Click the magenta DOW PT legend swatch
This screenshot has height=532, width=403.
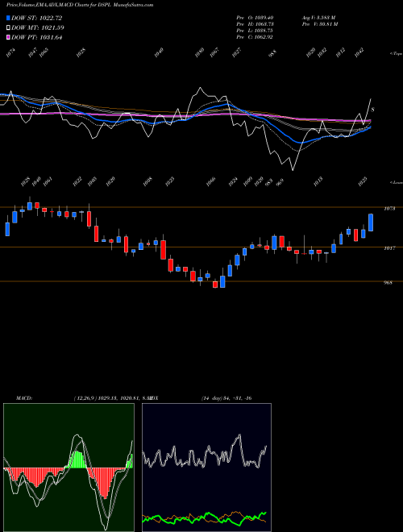pyautogui.click(x=9, y=37)
